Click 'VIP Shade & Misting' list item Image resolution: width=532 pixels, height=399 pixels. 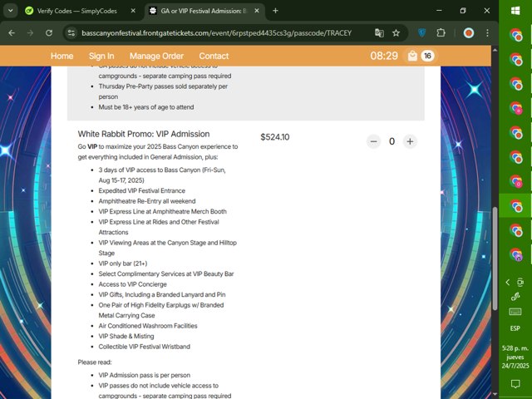(126, 336)
